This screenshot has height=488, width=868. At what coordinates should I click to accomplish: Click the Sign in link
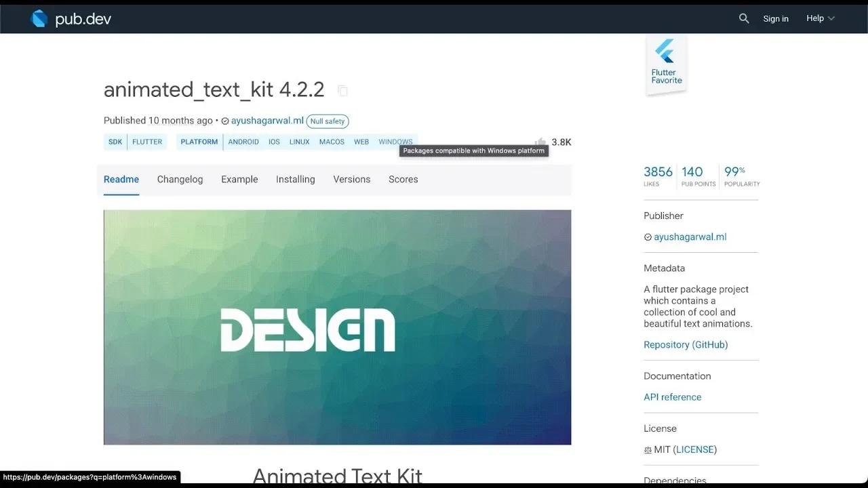point(775,18)
